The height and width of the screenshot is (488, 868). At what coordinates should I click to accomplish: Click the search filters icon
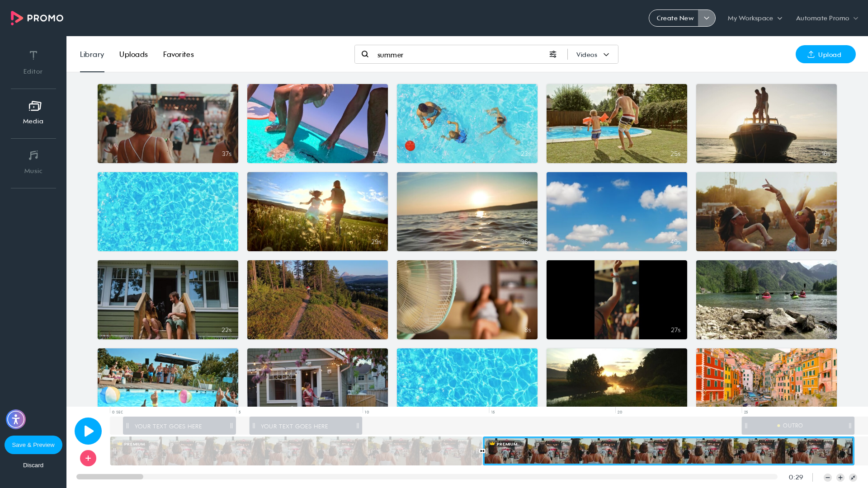coord(553,54)
